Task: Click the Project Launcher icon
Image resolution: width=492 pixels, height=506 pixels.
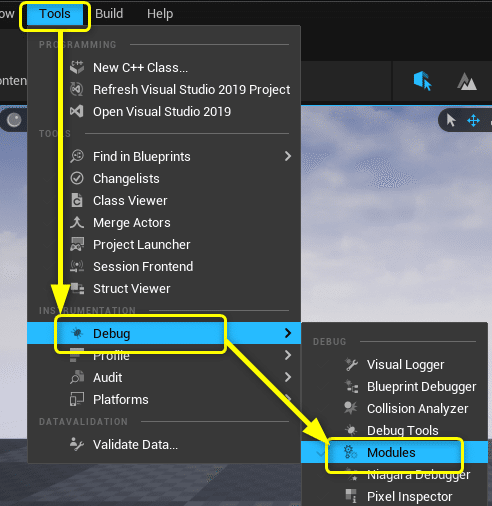Action: 77,244
